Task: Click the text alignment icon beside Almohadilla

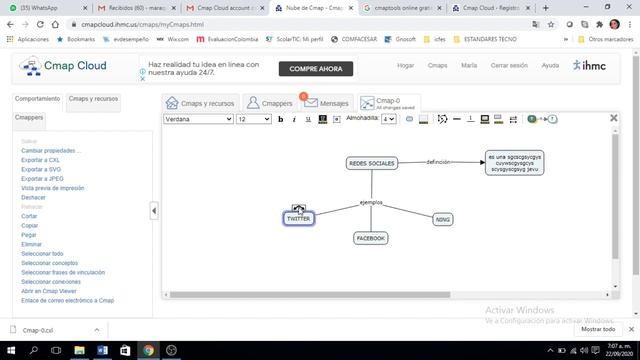Action: click(336, 119)
